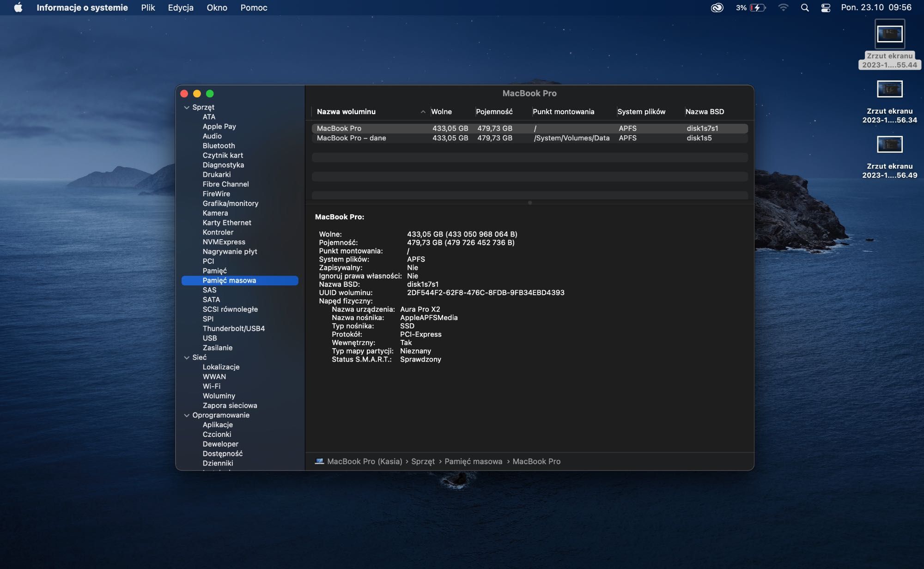Open the Apple menu
Screen dimensions: 924x569
pos(18,7)
